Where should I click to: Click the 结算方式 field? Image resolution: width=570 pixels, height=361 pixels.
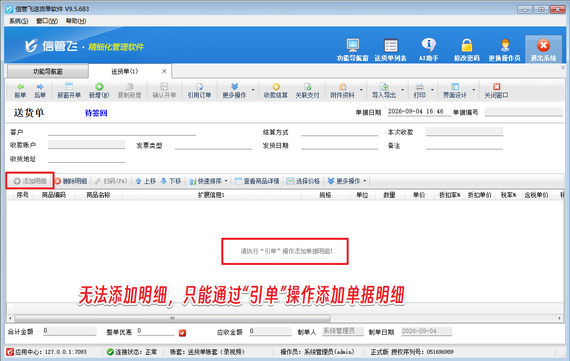(x=340, y=132)
